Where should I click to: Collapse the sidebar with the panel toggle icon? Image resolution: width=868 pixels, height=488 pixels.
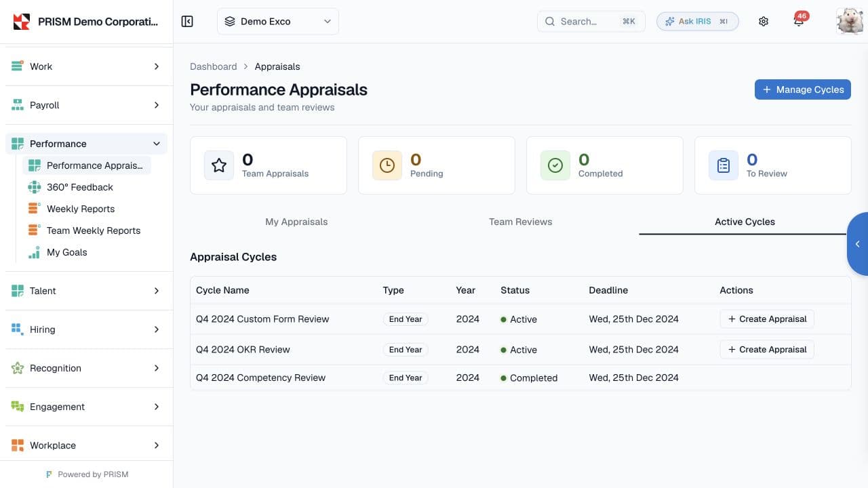(x=188, y=22)
